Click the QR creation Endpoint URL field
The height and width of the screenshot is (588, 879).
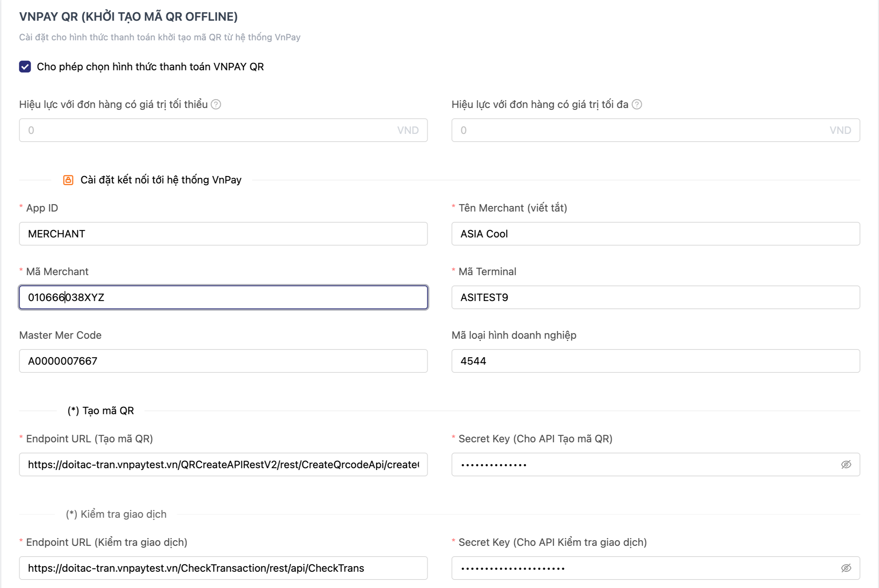click(223, 464)
